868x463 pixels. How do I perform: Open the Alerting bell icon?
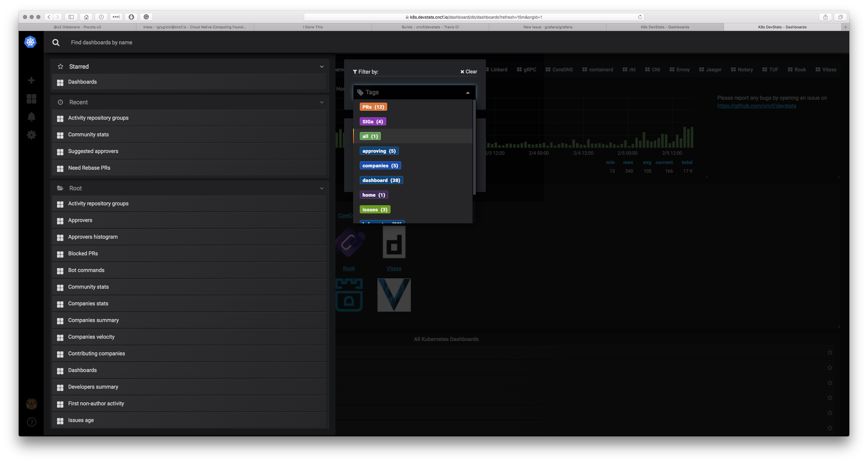(x=31, y=116)
